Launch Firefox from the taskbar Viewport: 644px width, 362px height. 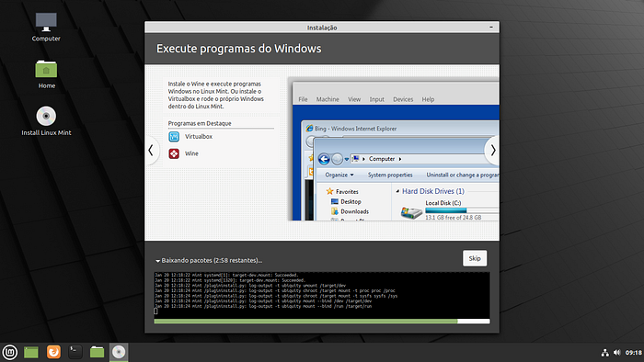coord(53,352)
